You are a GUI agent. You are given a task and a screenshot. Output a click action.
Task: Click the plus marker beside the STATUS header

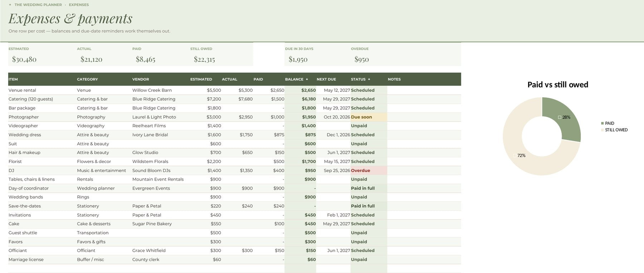tap(369, 79)
